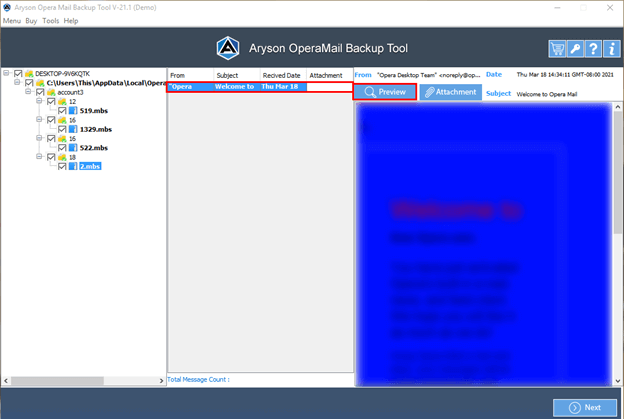Uncheck the 522.mbs checkbox

(62, 148)
